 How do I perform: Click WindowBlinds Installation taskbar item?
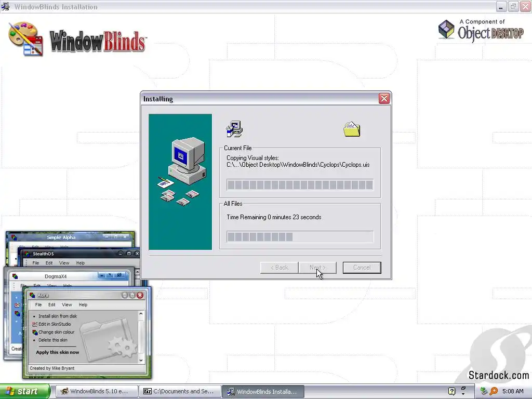point(263,392)
